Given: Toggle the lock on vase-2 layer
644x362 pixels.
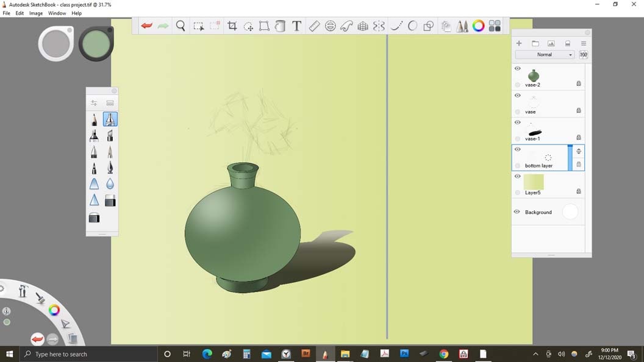Looking at the screenshot, I should (579, 83).
